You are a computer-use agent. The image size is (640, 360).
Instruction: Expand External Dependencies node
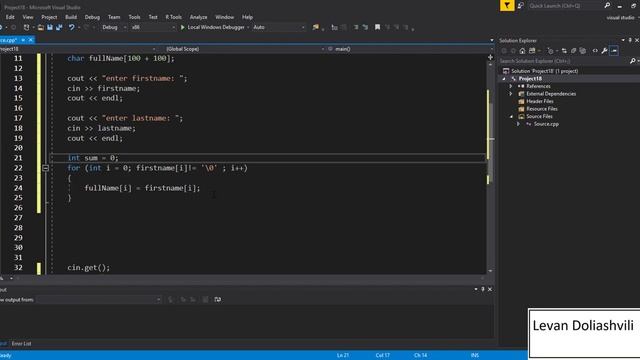[x=510, y=94]
